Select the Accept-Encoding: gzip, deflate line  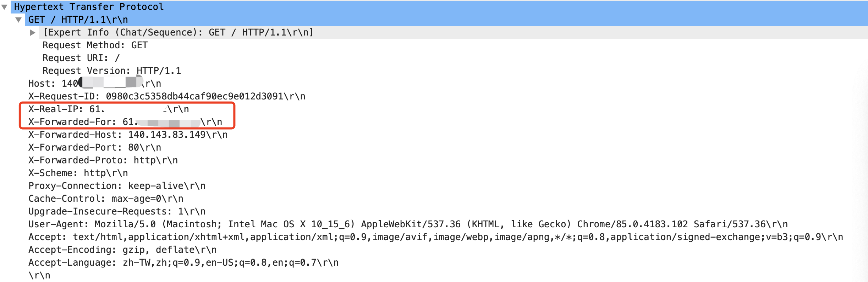pyautogui.click(x=122, y=250)
